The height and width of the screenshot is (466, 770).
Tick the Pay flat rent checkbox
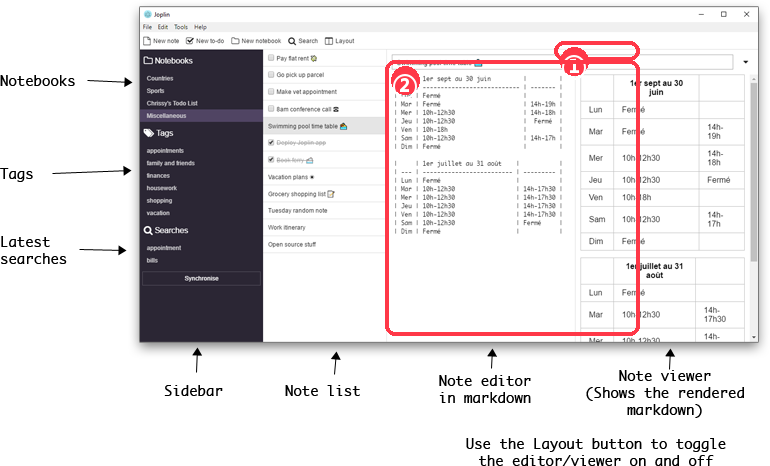pyautogui.click(x=271, y=58)
